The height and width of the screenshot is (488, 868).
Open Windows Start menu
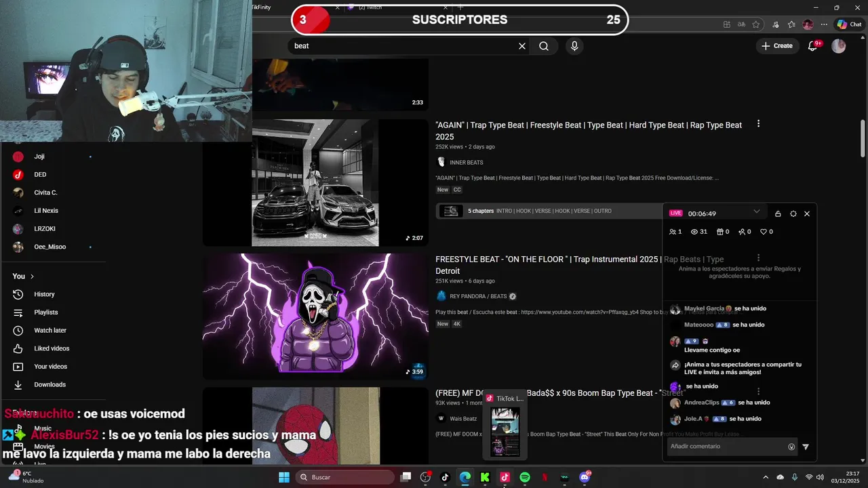(x=284, y=477)
